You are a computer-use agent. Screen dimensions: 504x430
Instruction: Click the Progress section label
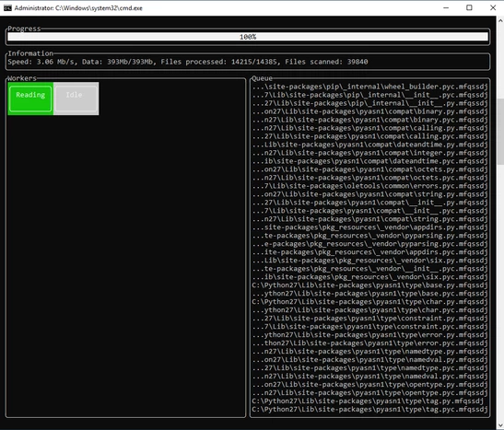[24, 29]
